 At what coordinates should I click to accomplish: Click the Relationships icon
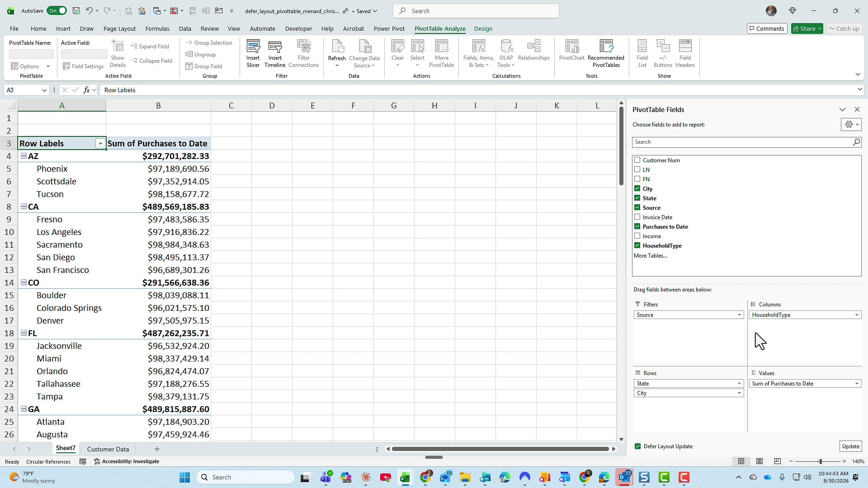click(534, 51)
